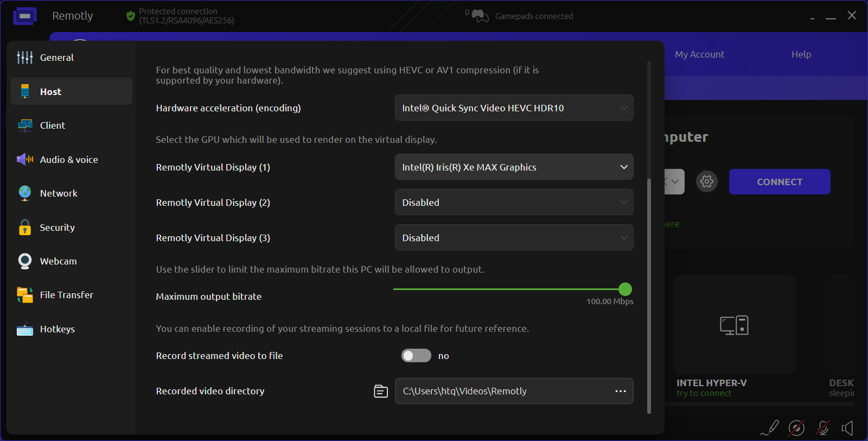868x441 pixels.
Task: Unmute the crossed-out microphone icon
Action: pyautogui.click(x=823, y=428)
